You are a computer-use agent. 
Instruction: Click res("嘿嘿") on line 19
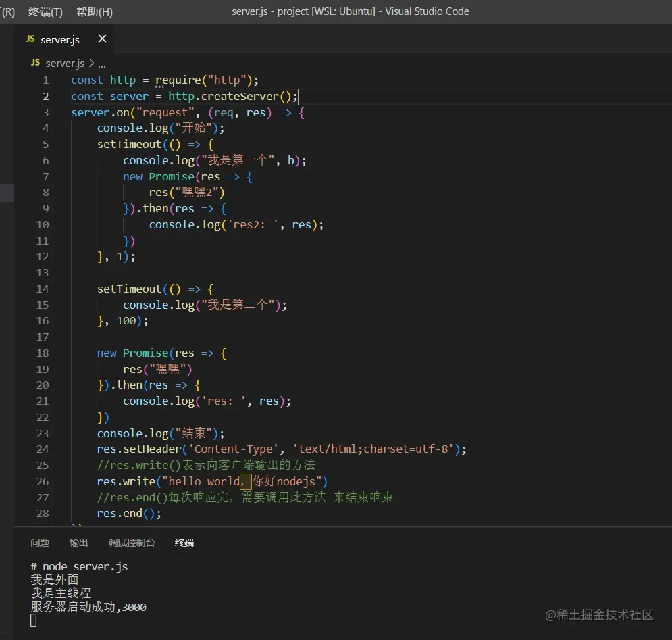tap(158, 369)
